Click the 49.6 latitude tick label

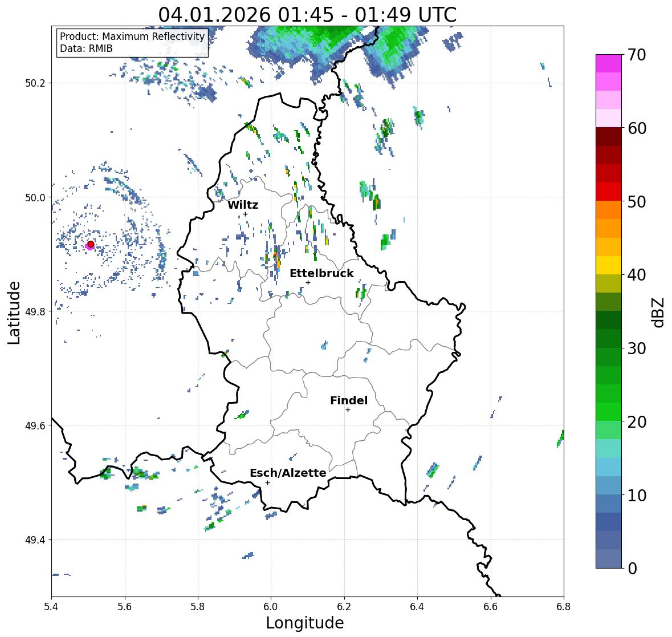(35, 425)
